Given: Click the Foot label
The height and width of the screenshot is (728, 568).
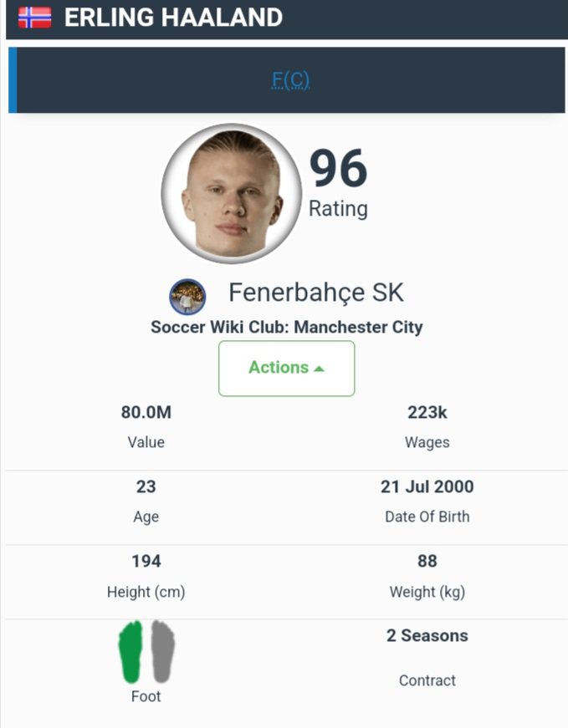Looking at the screenshot, I should [146, 696].
